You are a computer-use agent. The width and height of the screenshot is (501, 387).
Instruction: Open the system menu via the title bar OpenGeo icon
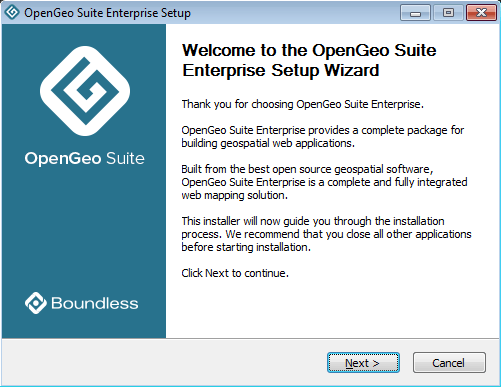(x=12, y=13)
